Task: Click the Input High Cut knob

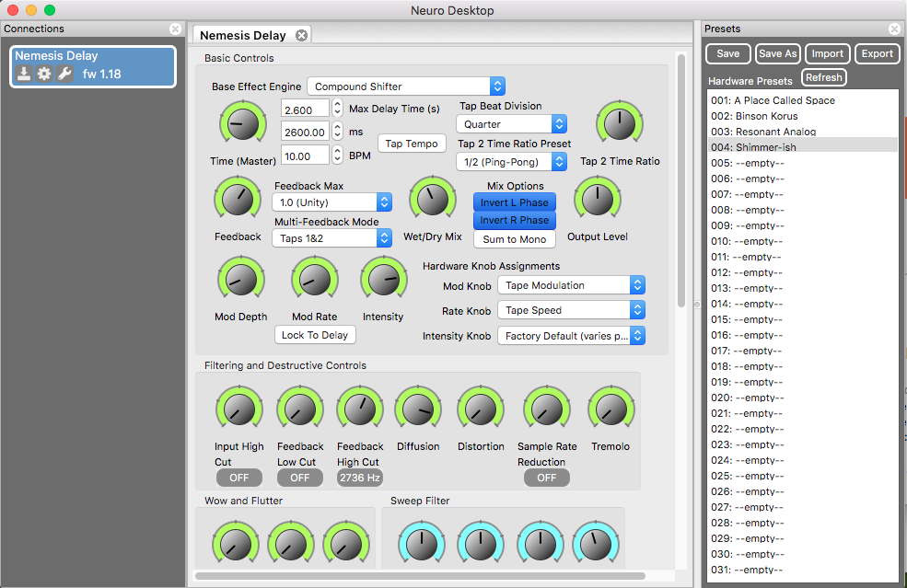Action: pyautogui.click(x=239, y=409)
